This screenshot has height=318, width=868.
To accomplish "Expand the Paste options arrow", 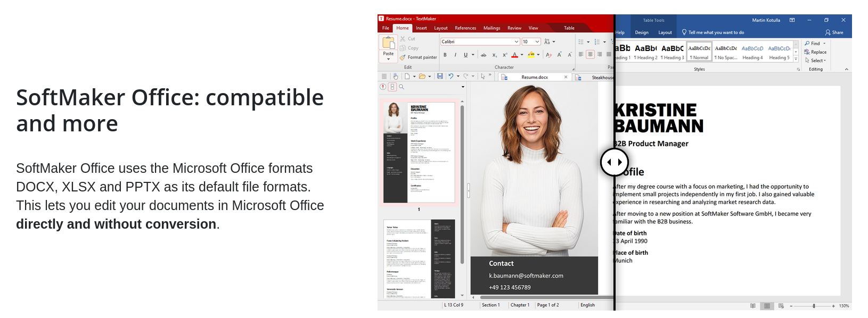I will (388, 59).
